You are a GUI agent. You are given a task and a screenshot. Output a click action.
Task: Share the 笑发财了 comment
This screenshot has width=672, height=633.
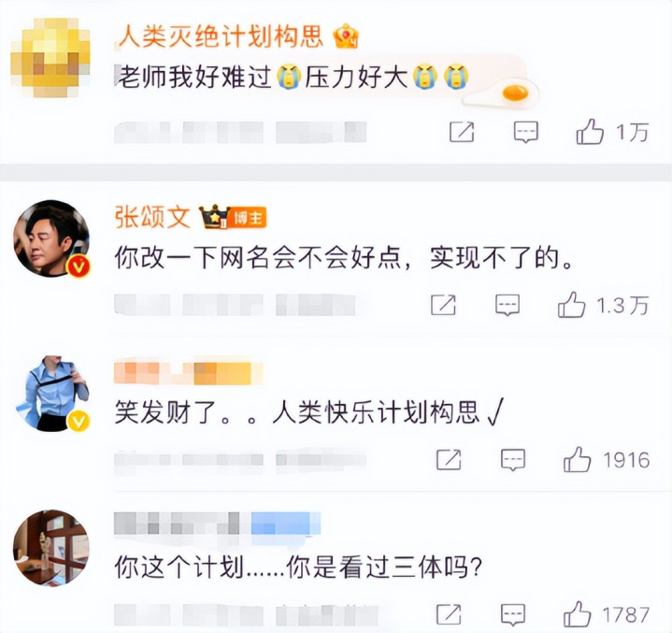[x=449, y=460]
